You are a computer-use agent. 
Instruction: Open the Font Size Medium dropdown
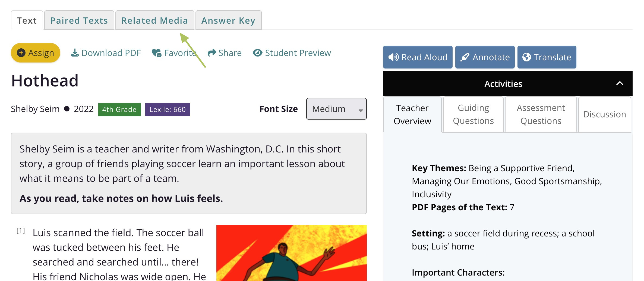[x=336, y=109]
